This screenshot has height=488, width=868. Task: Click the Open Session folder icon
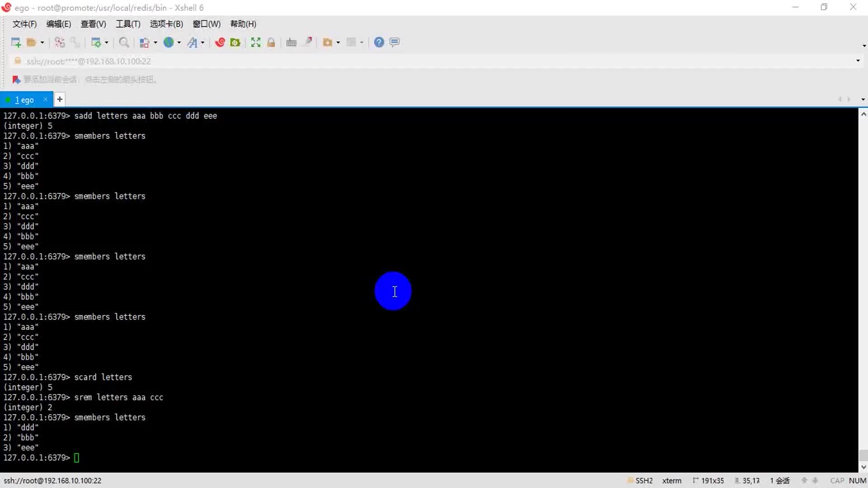pos(31,42)
